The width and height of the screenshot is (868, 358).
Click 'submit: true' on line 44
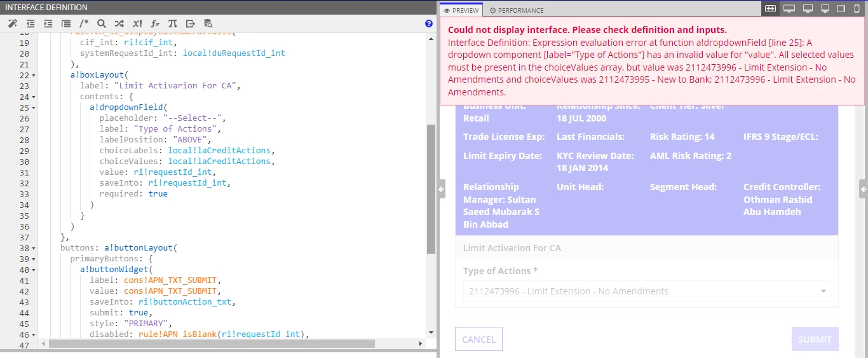point(119,313)
